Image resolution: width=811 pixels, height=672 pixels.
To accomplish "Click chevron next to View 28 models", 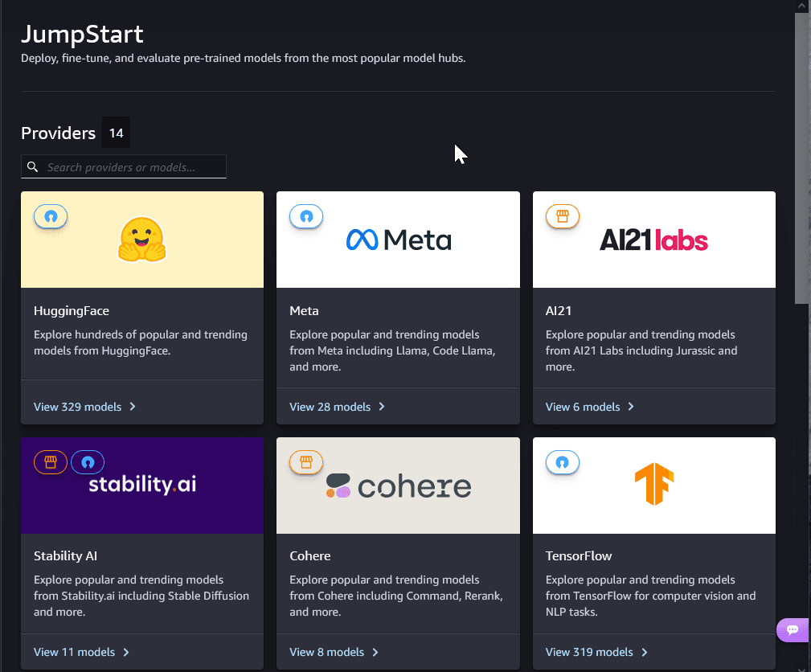I will (x=382, y=407).
